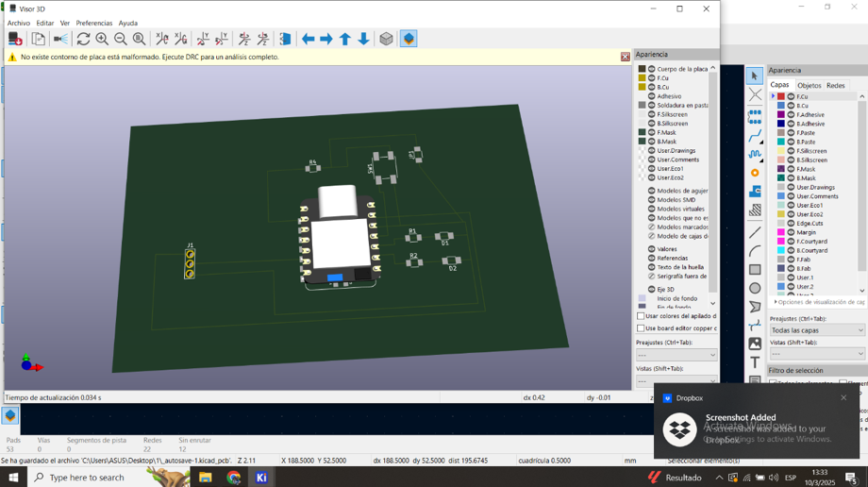Switch to the Objetos tab
Screen dimensions: 868x487
click(x=809, y=85)
